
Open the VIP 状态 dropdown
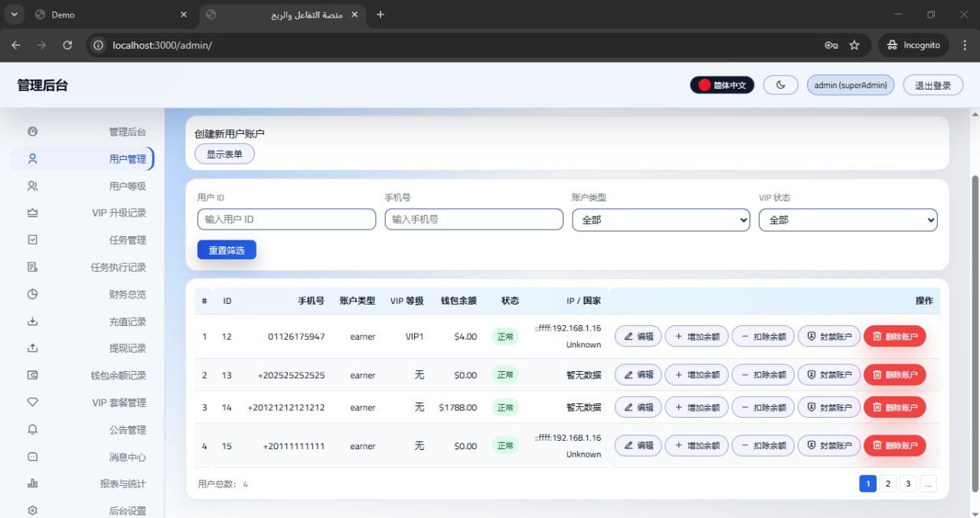tap(848, 220)
